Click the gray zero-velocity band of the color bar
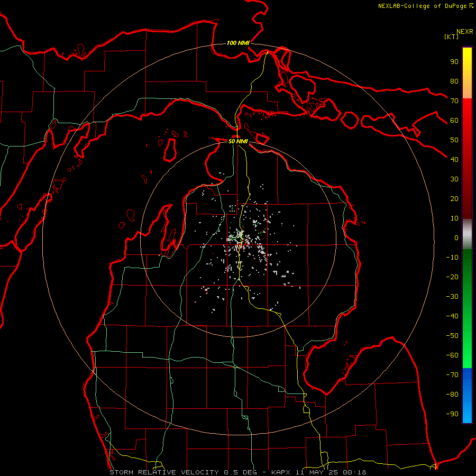 [x=467, y=234]
